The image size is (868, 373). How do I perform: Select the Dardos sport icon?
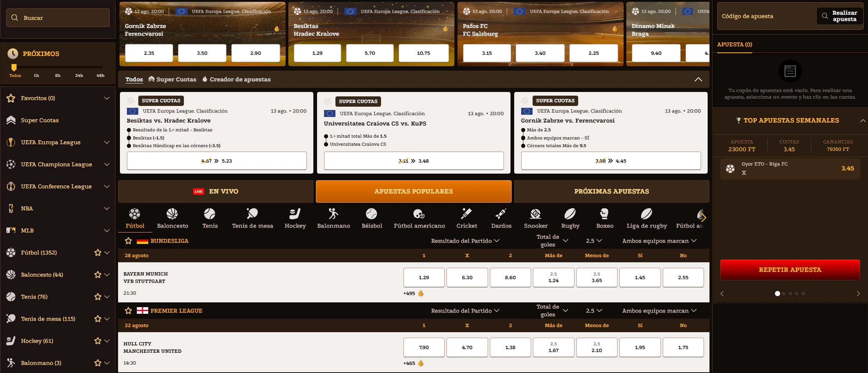tap(501, 214)
